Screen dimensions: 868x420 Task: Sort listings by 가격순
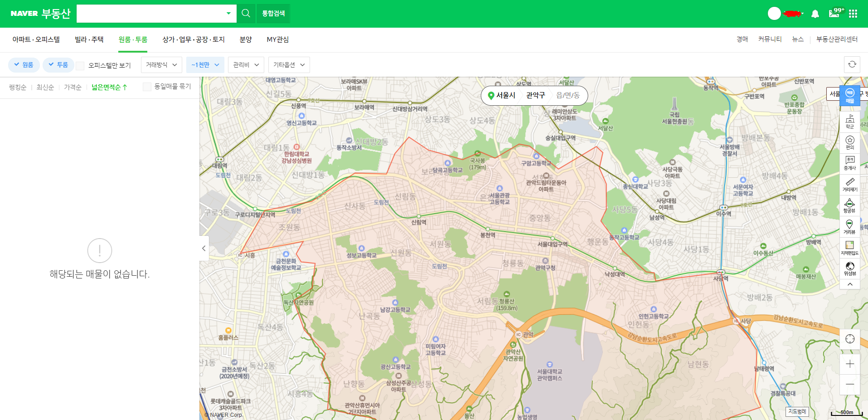tap(73, 87)
